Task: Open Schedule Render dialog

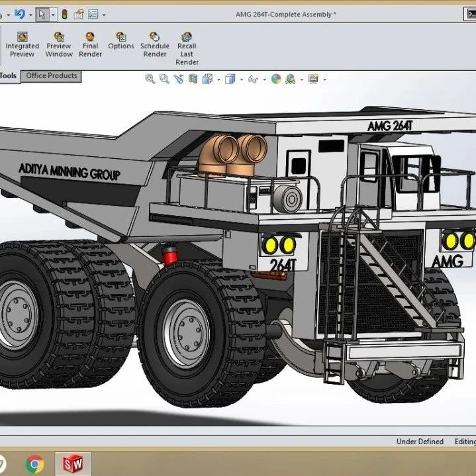Action: [x=154, y=45]
